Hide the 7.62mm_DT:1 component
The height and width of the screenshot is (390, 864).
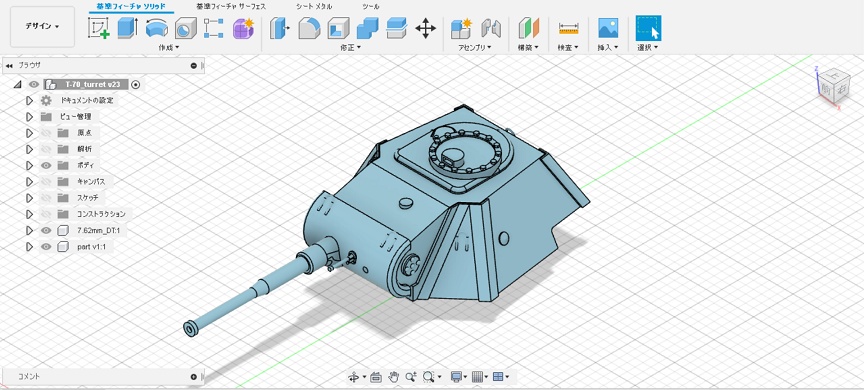pos(46,230)
